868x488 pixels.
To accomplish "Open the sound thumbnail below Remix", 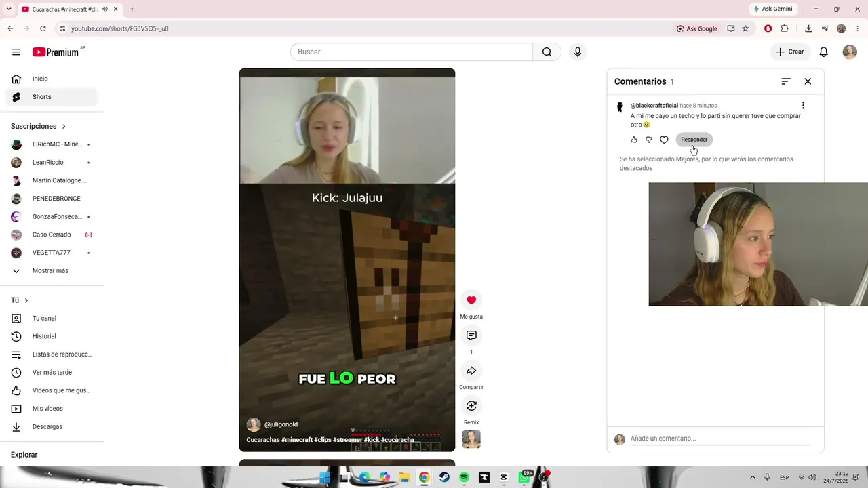I will tap(471, 439).
